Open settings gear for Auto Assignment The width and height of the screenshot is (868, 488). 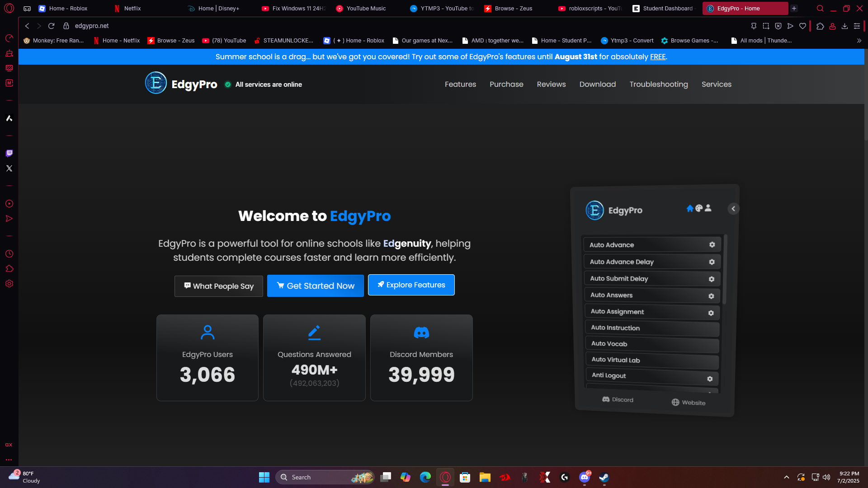point(711,313)
